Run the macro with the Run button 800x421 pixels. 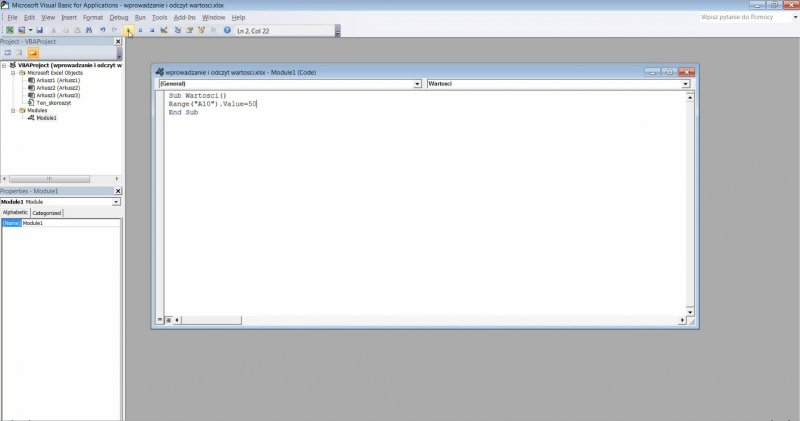tap(129, 31)
